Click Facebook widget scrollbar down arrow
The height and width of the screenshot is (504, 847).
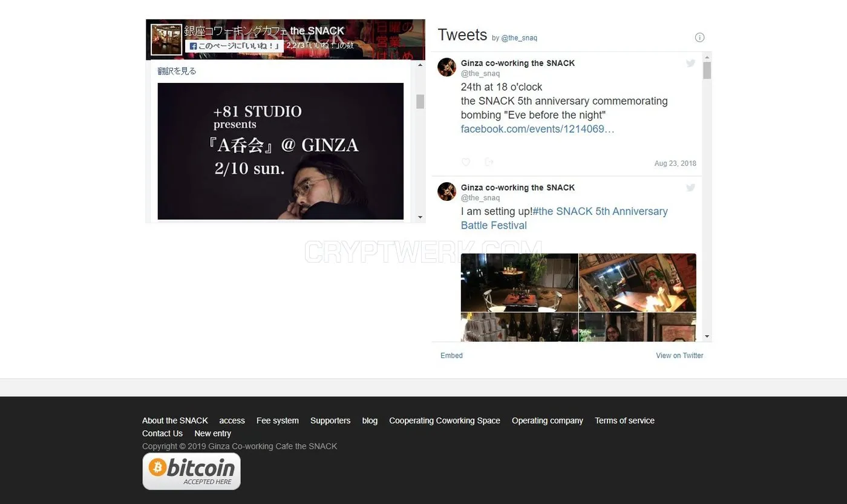(420, 217)
